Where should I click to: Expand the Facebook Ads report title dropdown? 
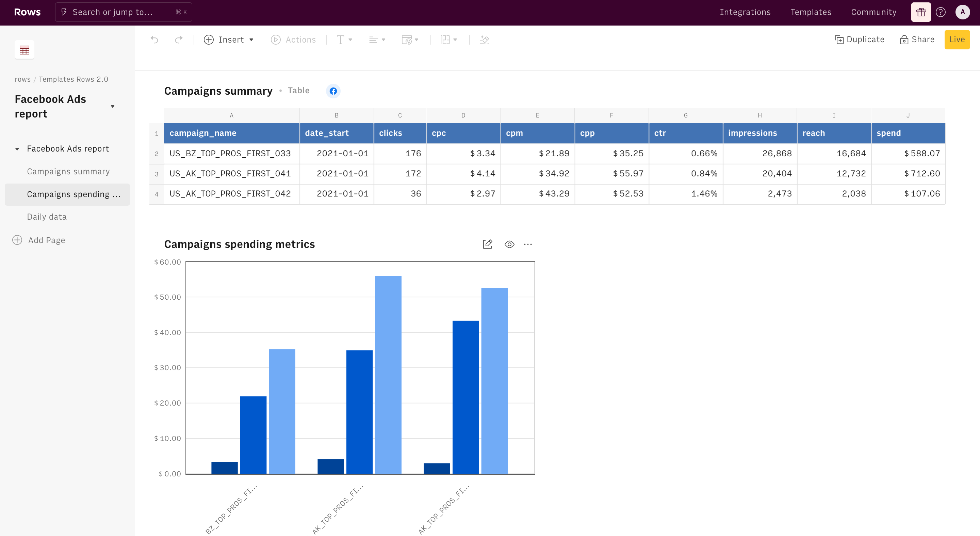[113, 107]
